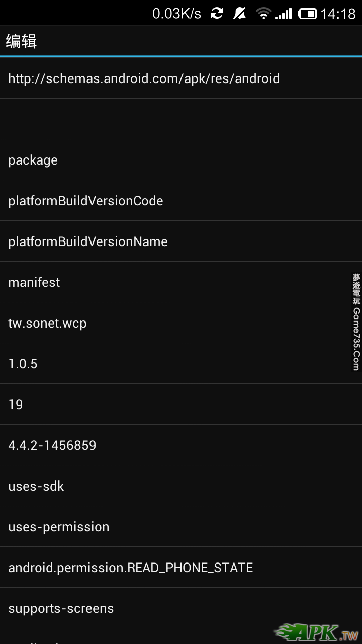Screen dimensions: 362x644
Task: Edit the 4.4.2-1456859 build entry
Action: coord(52,445)
